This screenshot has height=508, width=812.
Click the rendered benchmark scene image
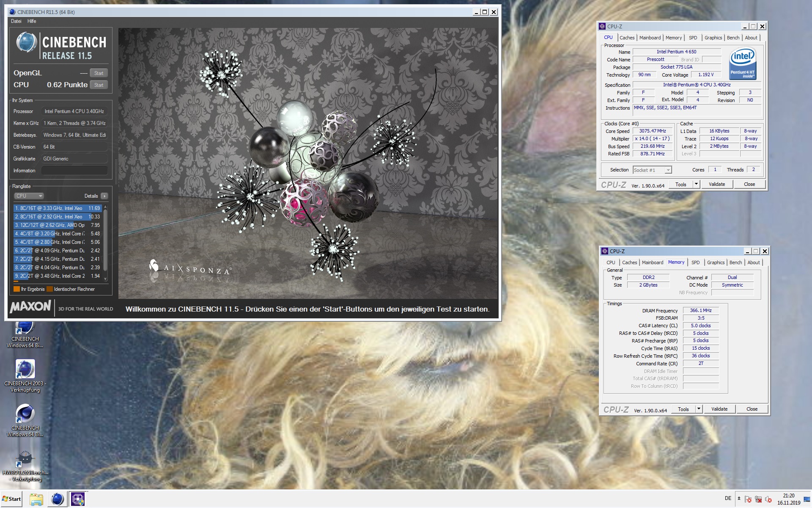tap(308, 163)
